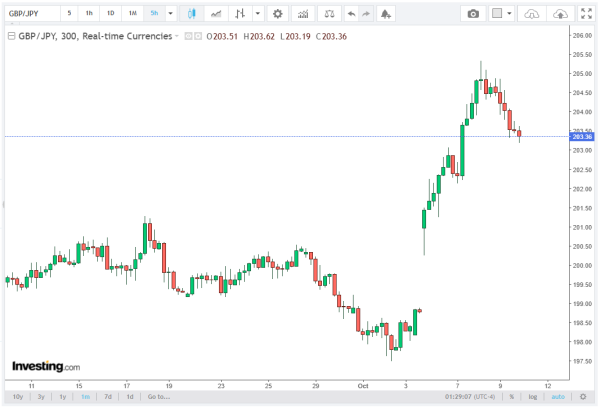The height and width of the screenshot is (409, 600).
Task: Switch to the area chart style icon
Action: pos(214,13)
